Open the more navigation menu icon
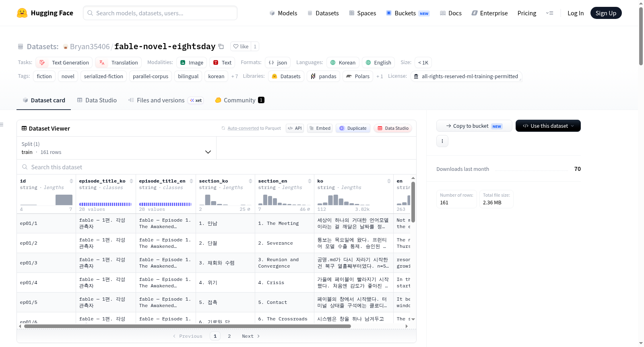This screenshot has width=644, height=347. (549, 13)
